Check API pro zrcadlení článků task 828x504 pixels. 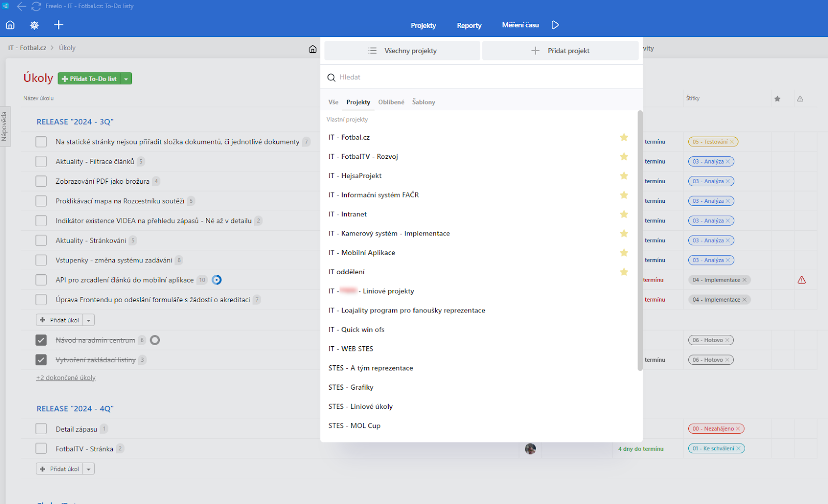tap(41, 280)
